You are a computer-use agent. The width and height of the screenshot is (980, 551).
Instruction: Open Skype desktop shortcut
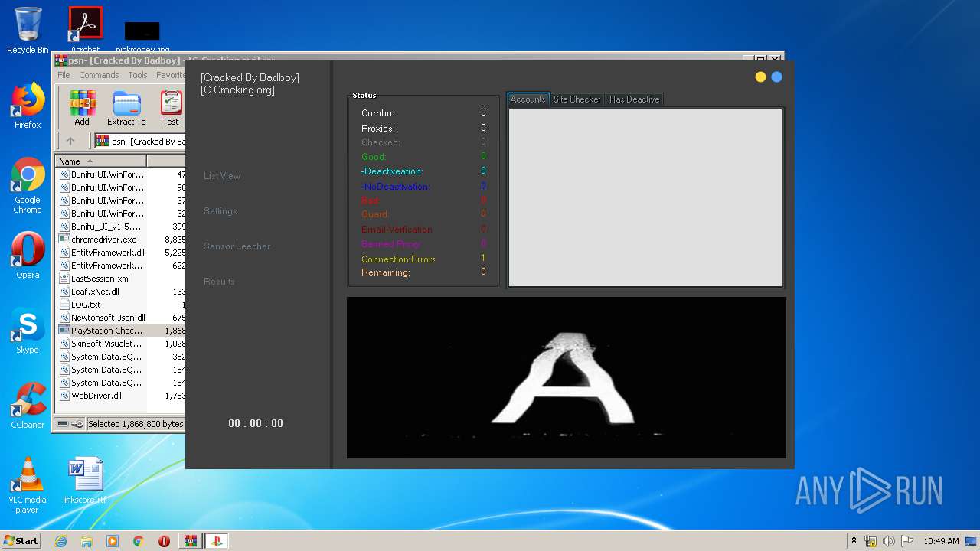[28, 331]
